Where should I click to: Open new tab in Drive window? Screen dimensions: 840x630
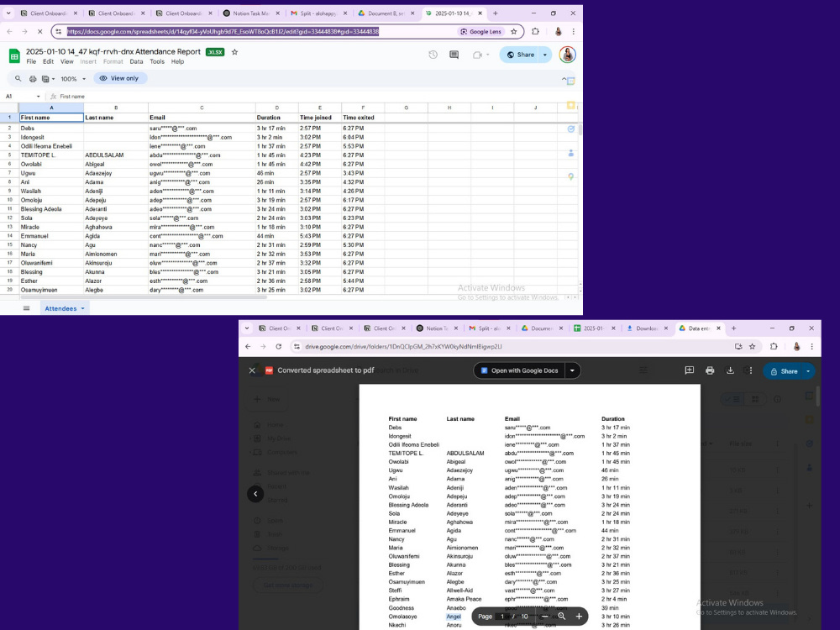733,328
